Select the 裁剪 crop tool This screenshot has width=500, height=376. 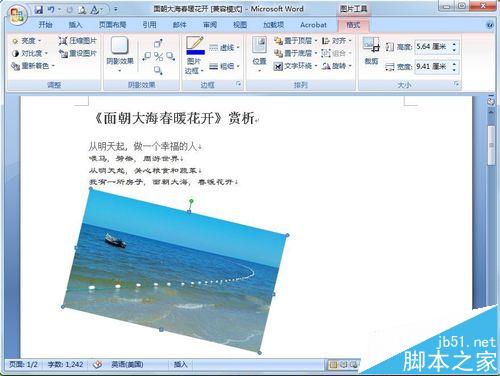coord(371,50)
